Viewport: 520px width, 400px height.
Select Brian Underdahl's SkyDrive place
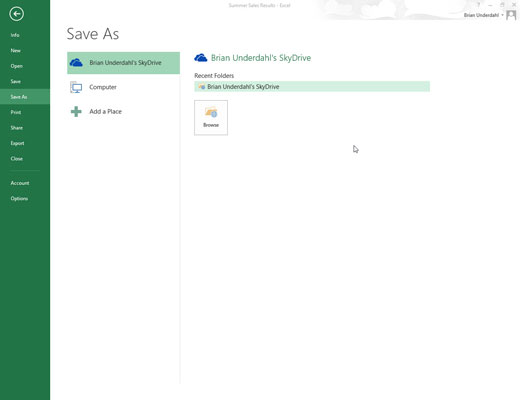click(x=123, y=63)
